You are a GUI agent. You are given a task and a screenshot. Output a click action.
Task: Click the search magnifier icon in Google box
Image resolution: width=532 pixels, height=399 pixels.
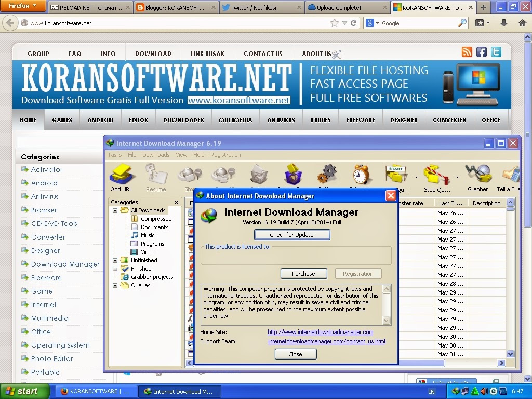(x=462, y=23)
